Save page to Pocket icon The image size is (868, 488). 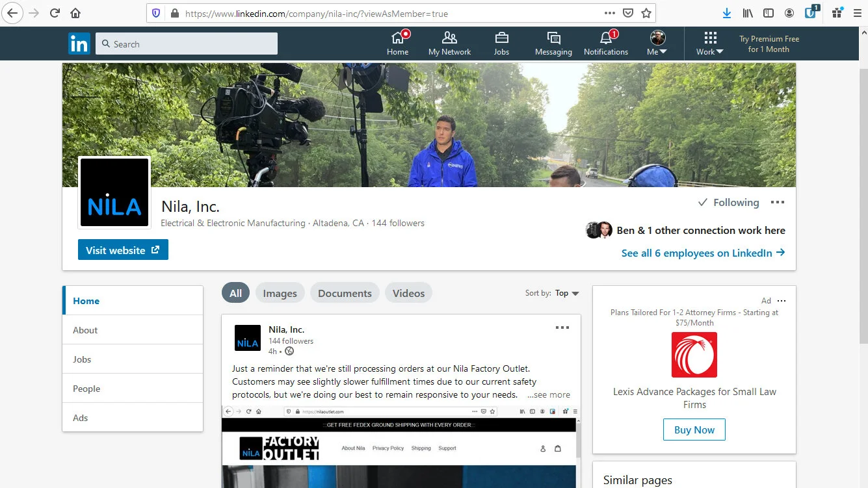pyautogui.click(x=628, y=13)
